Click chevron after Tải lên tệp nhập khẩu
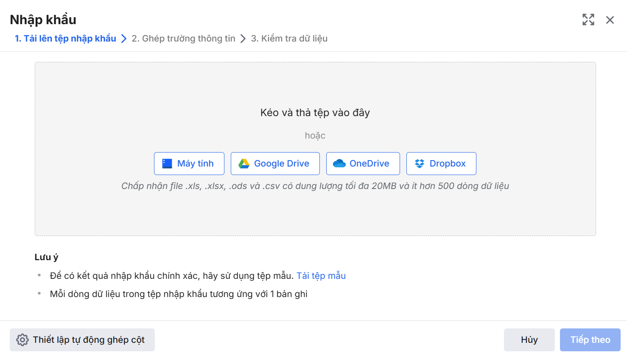The image size is (627, 364). pyautogui.click(x=124, y=39)
